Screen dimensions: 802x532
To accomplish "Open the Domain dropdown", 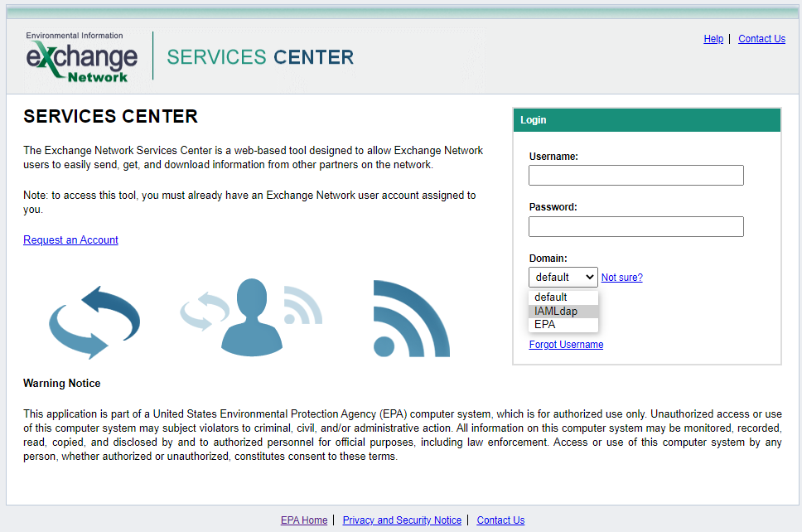I will 563,278.
